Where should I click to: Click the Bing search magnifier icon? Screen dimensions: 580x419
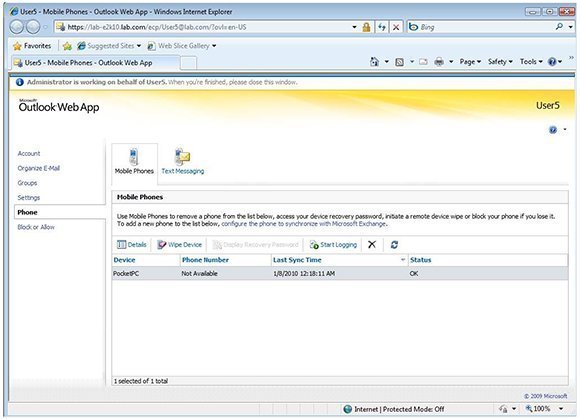[559, 27]
